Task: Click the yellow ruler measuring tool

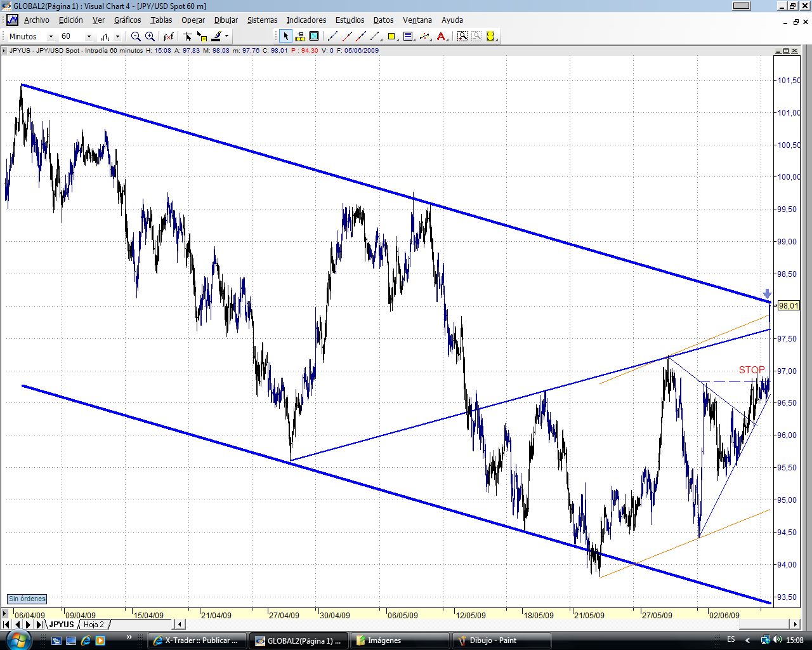Action: tap(300, 37)
